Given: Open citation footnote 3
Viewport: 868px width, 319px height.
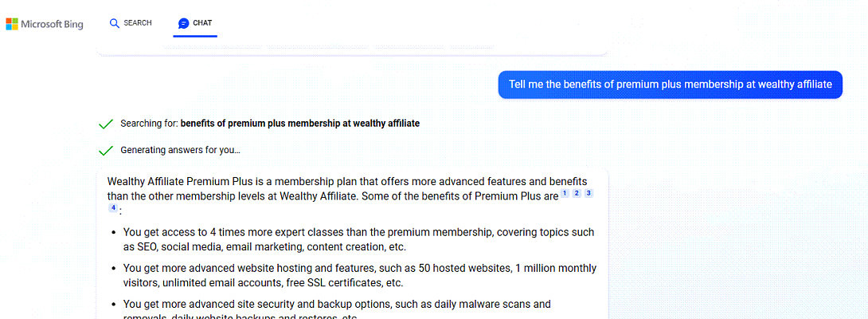Looking at the screenshot, I should click(x=588, y=193).
